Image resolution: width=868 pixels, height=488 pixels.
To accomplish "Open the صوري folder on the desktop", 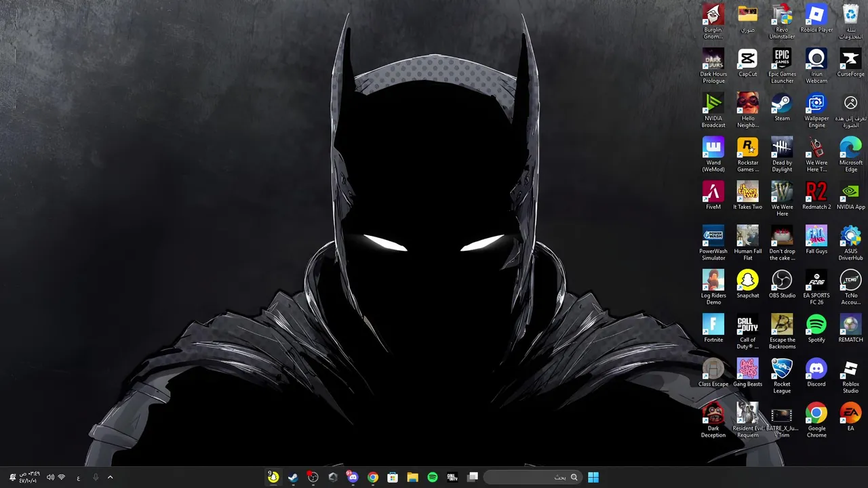I will (747, 18).
